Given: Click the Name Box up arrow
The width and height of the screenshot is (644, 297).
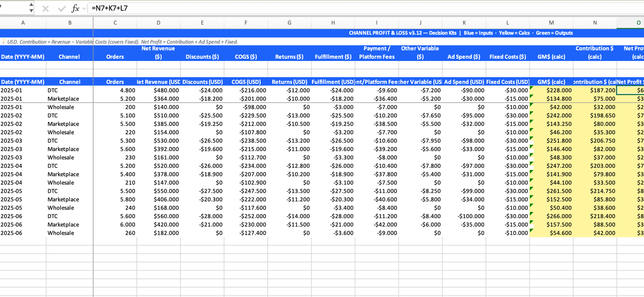Looking at the screenshot, I should pyautogui.click(x=31, y=5).
